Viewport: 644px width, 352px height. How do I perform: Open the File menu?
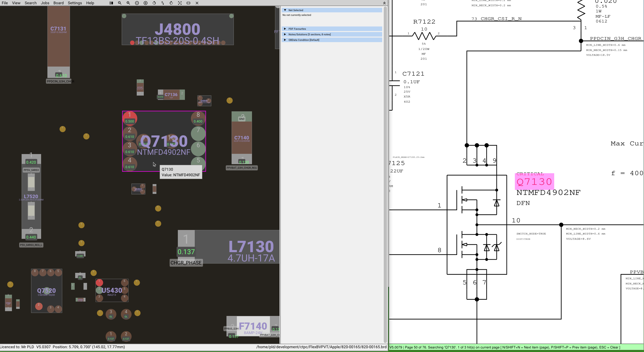(x=5, y=3)
